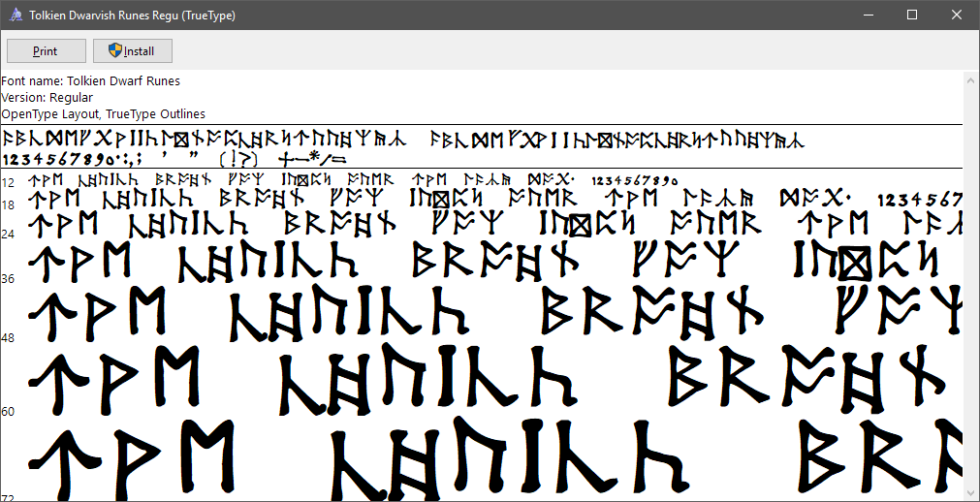Maximize the font viewer window
The width and height of the screenshot is (980, 502).
point(912,15)
